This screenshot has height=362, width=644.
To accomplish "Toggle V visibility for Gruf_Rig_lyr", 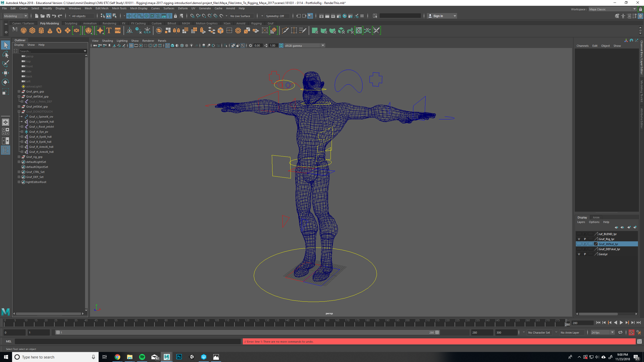I will click(579, 239).
